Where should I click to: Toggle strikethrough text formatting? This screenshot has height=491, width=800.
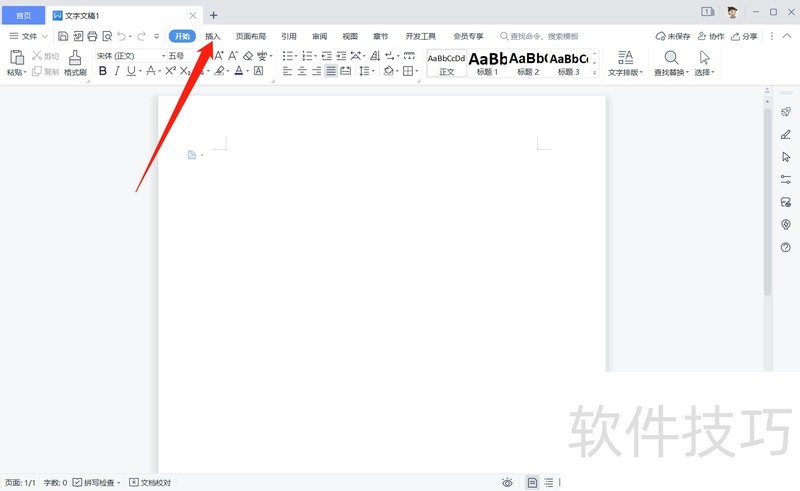[x=151, y=71]
